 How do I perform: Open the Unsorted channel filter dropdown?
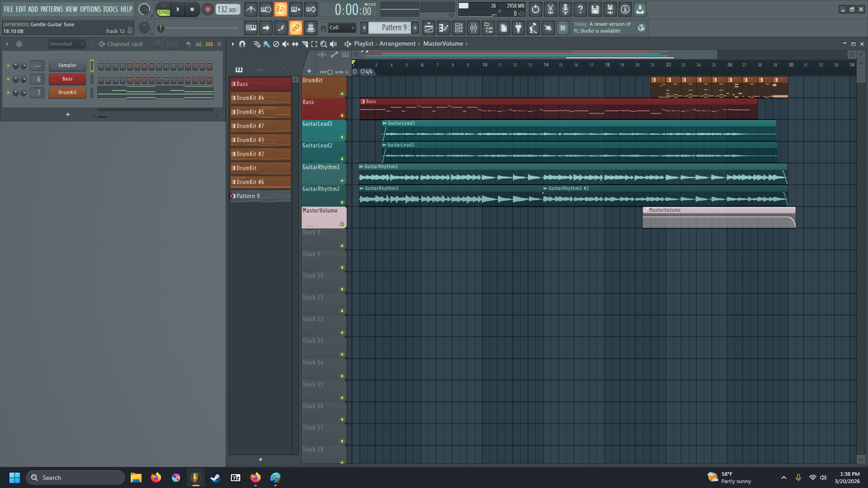coord(67,44)
